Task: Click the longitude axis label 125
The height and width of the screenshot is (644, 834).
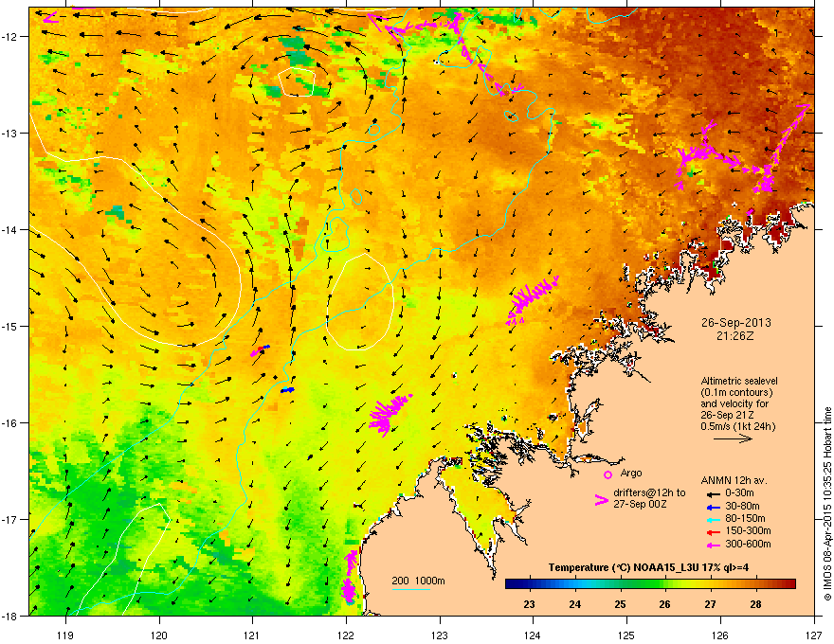Action: point(626,635)
